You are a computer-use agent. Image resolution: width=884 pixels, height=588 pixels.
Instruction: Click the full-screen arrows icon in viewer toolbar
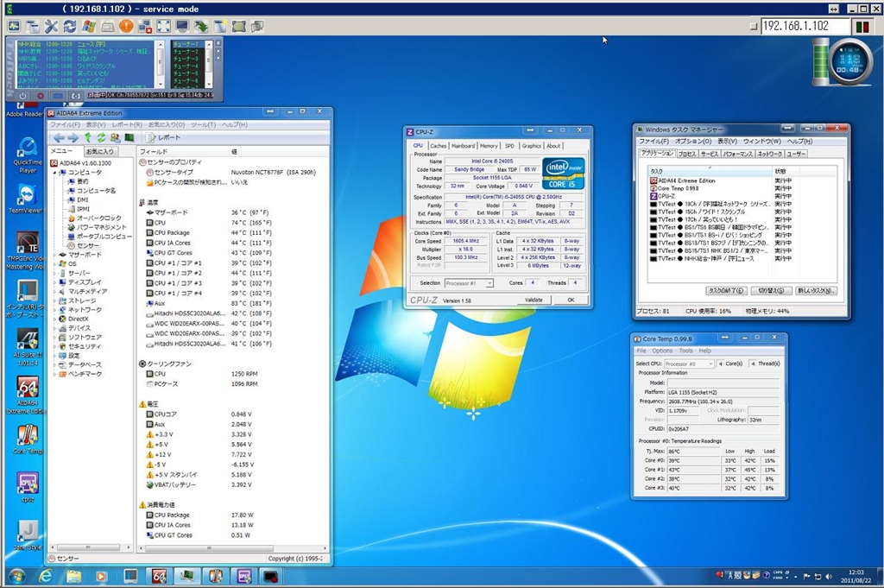click(x=163, y=26)
